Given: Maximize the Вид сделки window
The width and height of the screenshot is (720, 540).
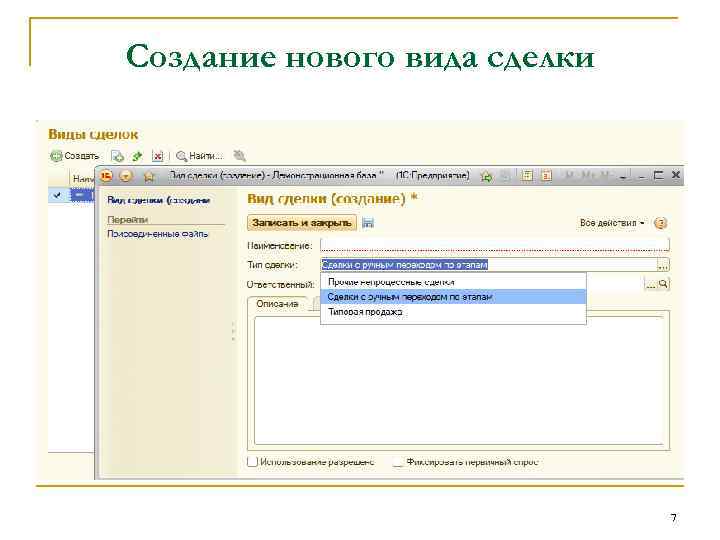Looking at the screenshot, I should pos(658,175).
